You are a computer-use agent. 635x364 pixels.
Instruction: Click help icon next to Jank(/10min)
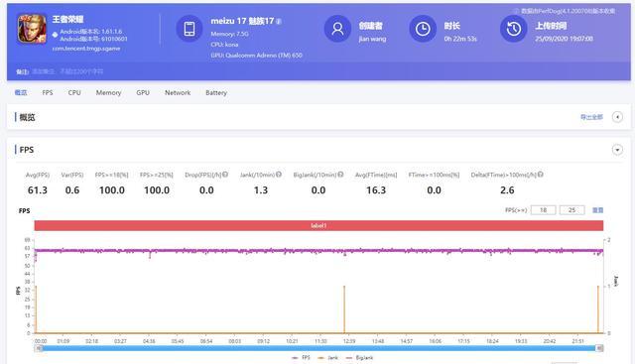pyautogui.click(x=279, y=175)
